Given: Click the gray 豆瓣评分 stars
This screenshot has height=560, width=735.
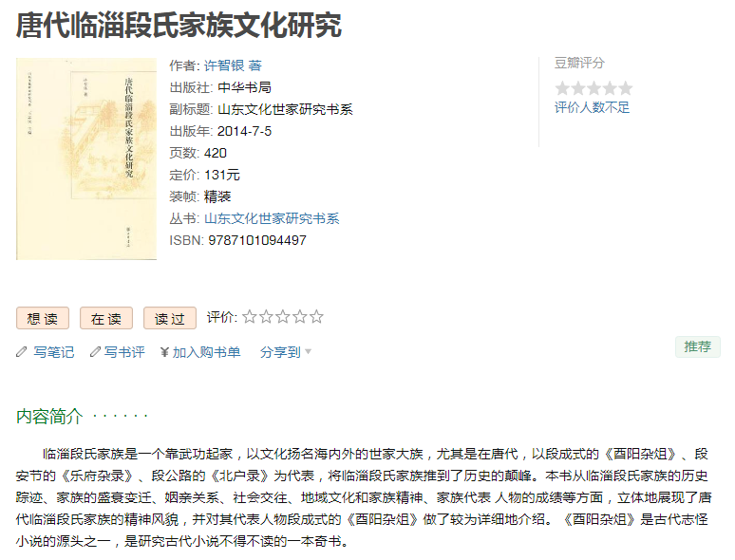Looking at the screenshot, I should 593,88.
